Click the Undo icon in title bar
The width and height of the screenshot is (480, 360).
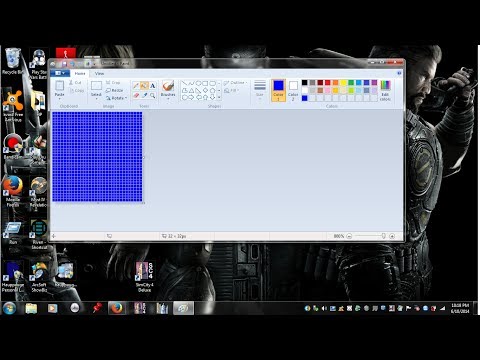(72, 63)
